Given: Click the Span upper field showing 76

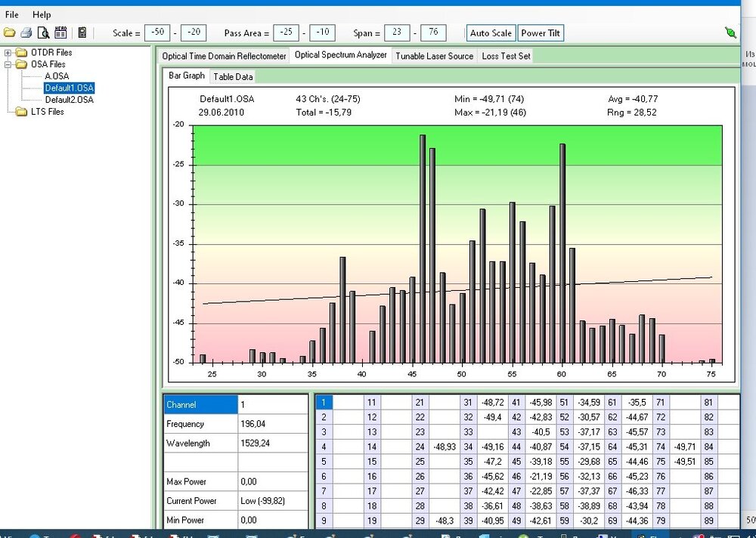Looking at the screenshot, I should pos(433,32).
